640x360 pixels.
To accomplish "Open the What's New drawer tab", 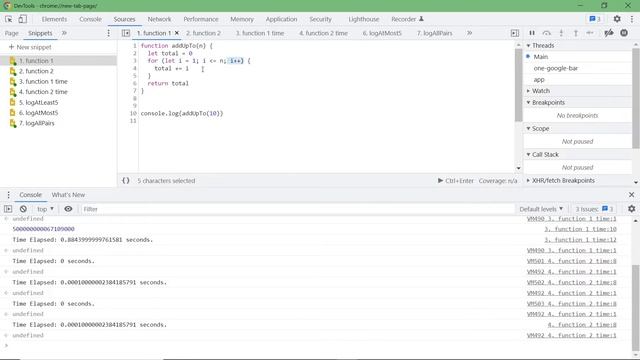I will coord(68,195).
